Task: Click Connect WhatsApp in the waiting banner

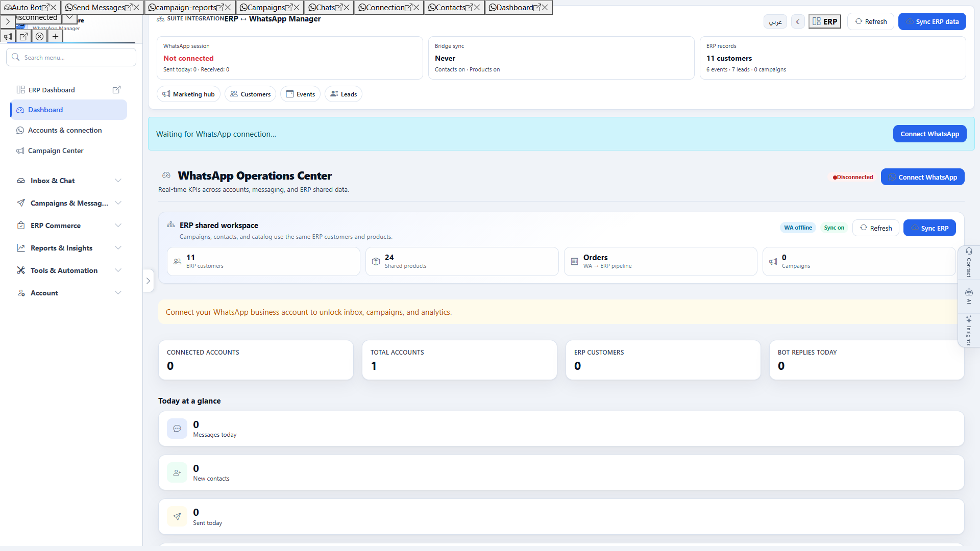Action: click(x=929, y=134)
